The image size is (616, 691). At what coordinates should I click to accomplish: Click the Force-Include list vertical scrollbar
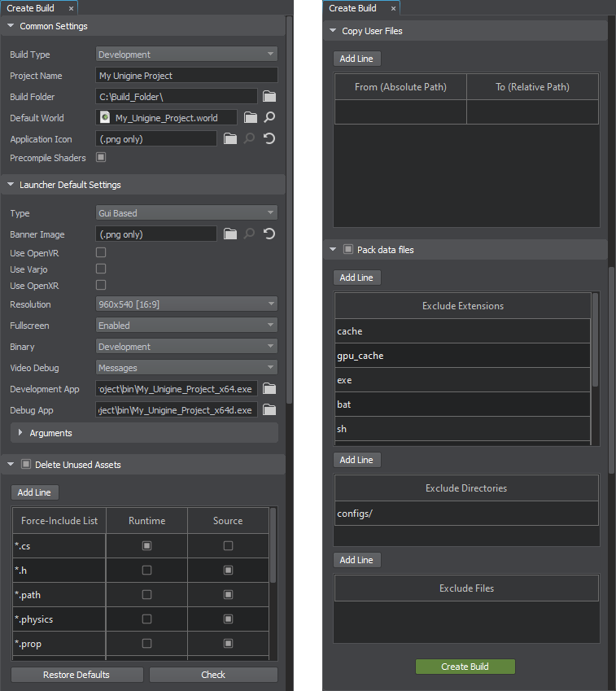pos(273,545)
